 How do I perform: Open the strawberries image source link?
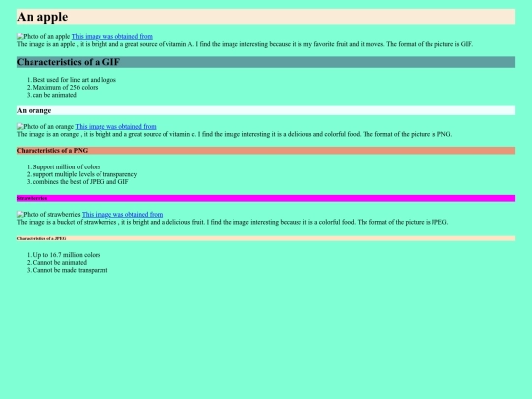[122, 214]
